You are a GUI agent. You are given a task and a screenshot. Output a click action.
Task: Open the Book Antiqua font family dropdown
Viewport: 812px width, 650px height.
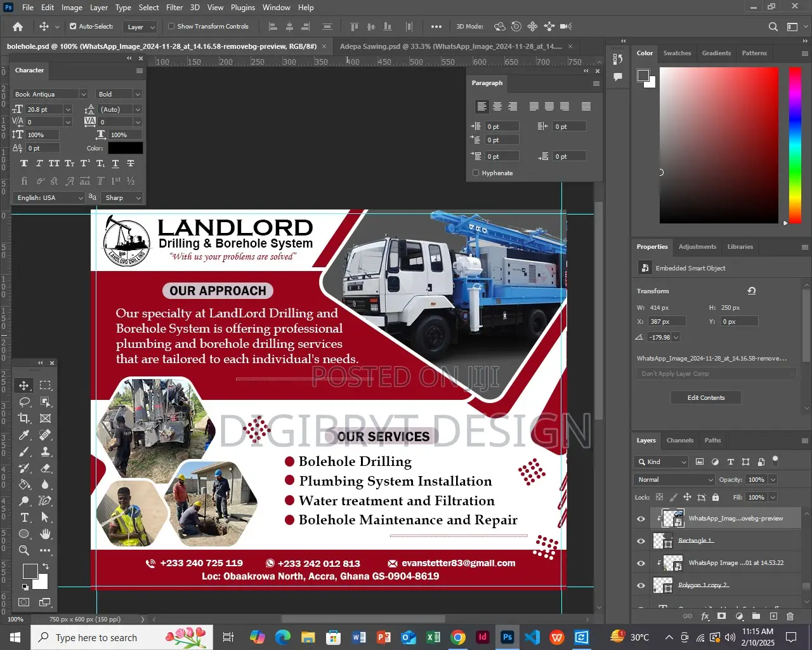(83, 94)
